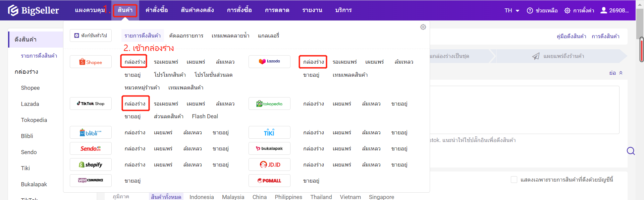
Task: Click the Shopify logo button
Action: (x=91, y=164)
